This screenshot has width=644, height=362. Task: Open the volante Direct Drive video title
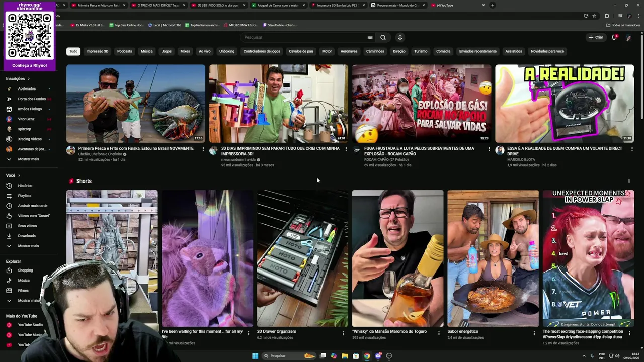click(566, 151)
